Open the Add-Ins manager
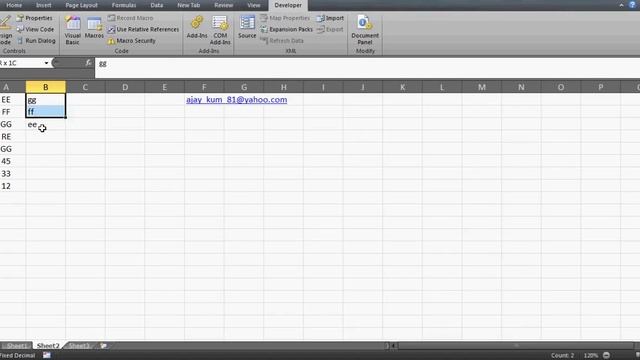The image size is (640, 360). tap(197, 27)
